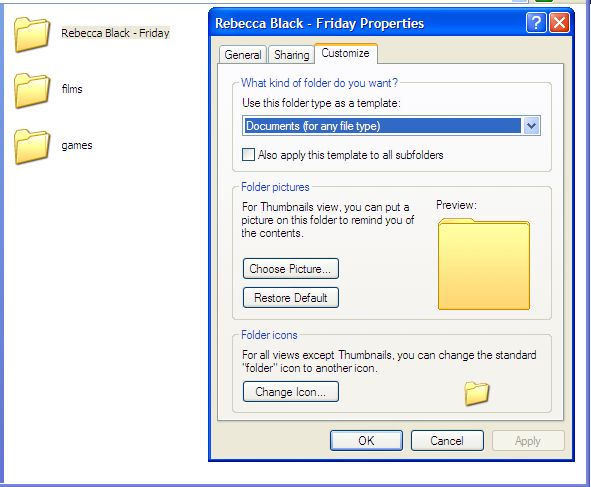The height and width of the screenshot is (487, 591).
Task: Click the 'Rebecca Black - Friday' folder name
Action: pos(115,33)
